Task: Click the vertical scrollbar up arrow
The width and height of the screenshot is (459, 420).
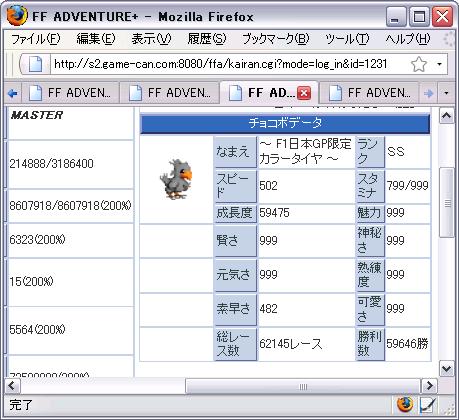Action: pos(446,116)
